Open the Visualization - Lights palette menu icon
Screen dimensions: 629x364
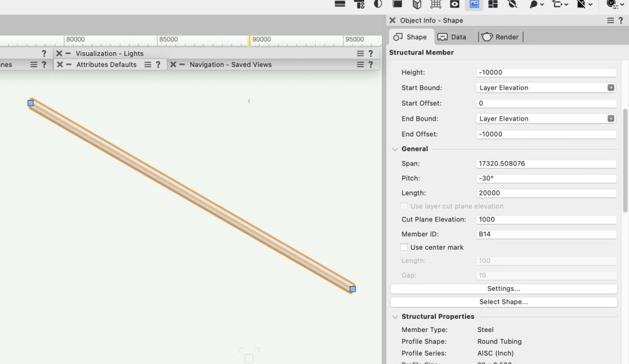(x=359, y=53)
